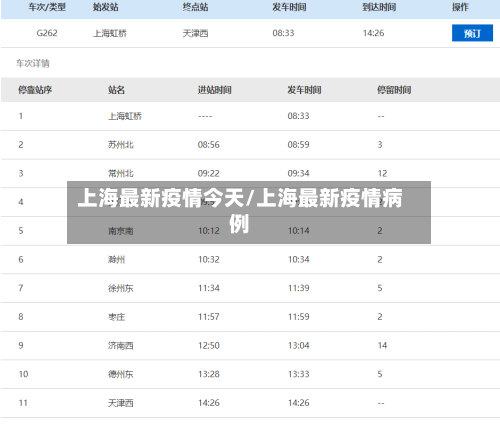Click the 始发站 column header
The width and height of the screenshot is (500, 425).
click(x=106, y=7)
